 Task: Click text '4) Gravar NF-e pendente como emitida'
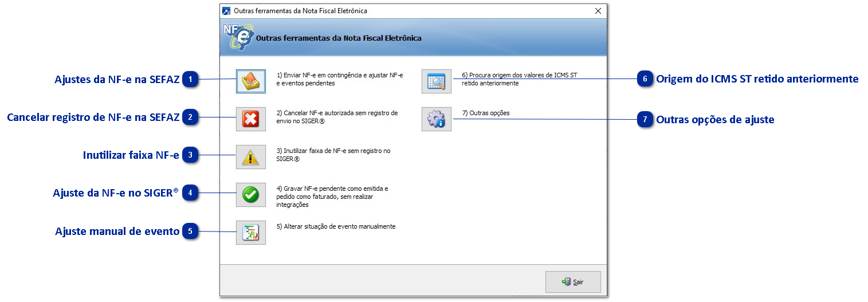[332, 189]
